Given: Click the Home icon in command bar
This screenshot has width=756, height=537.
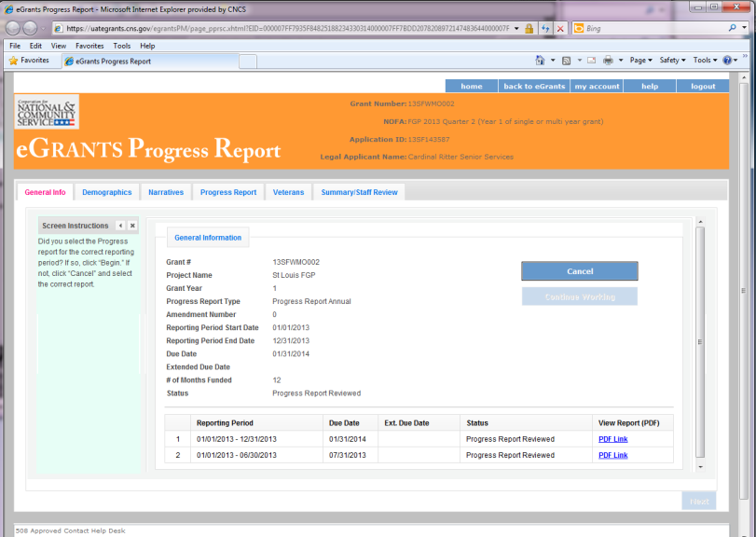Looking at the screenshot, I should 541,61.
